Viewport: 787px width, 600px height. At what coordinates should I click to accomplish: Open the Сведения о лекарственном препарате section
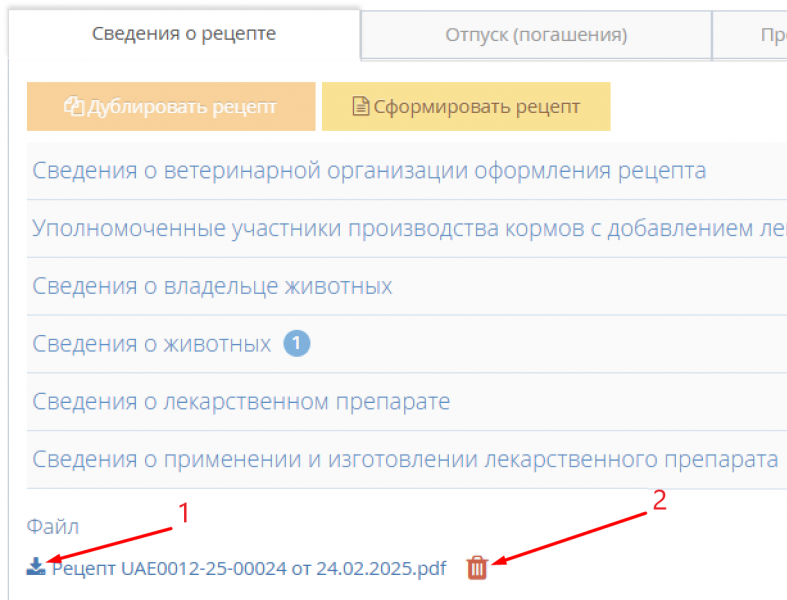click(241, 402)
